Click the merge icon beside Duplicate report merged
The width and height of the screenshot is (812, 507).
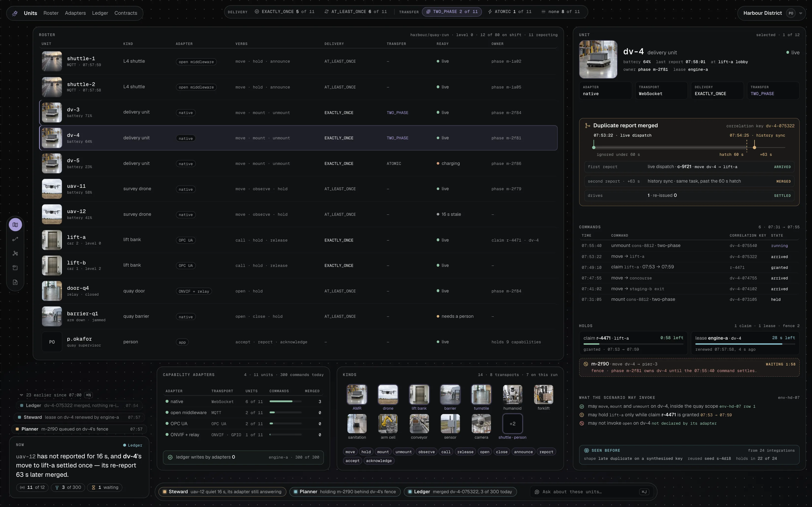[x=588, y=125]
